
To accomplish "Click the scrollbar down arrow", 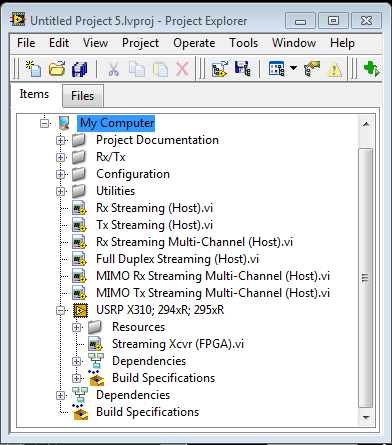I will coord(366,418).
